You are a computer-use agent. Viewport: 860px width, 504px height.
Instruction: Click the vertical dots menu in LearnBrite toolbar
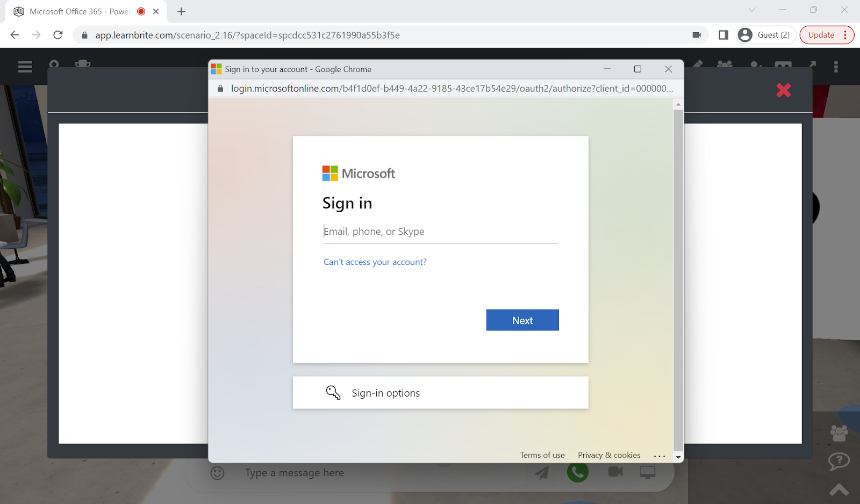click(836, 67)
